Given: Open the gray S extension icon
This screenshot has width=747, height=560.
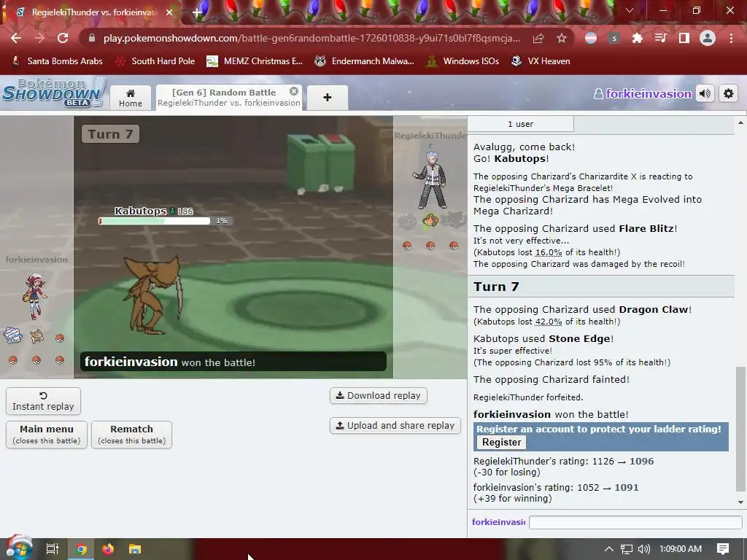Looking at the screenshot, I should tap(614, 38).
